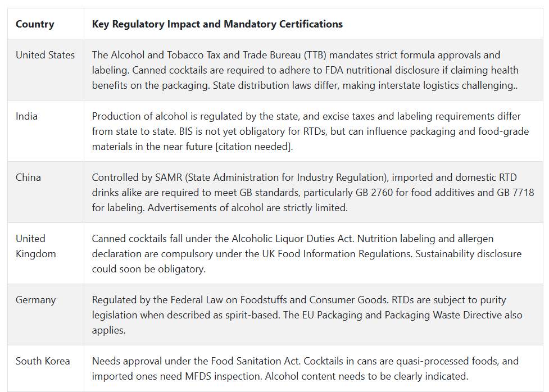The width and height of the screenshot is (549, 392).
Task: Select the FDA nutritional disclosure sentence
Action: coord(305,78)
